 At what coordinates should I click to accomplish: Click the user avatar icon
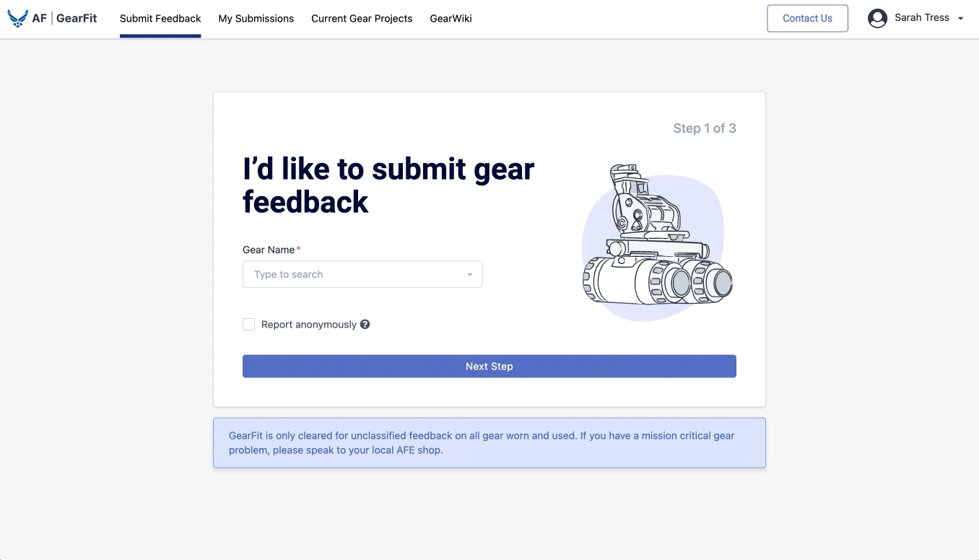(878, 18)
